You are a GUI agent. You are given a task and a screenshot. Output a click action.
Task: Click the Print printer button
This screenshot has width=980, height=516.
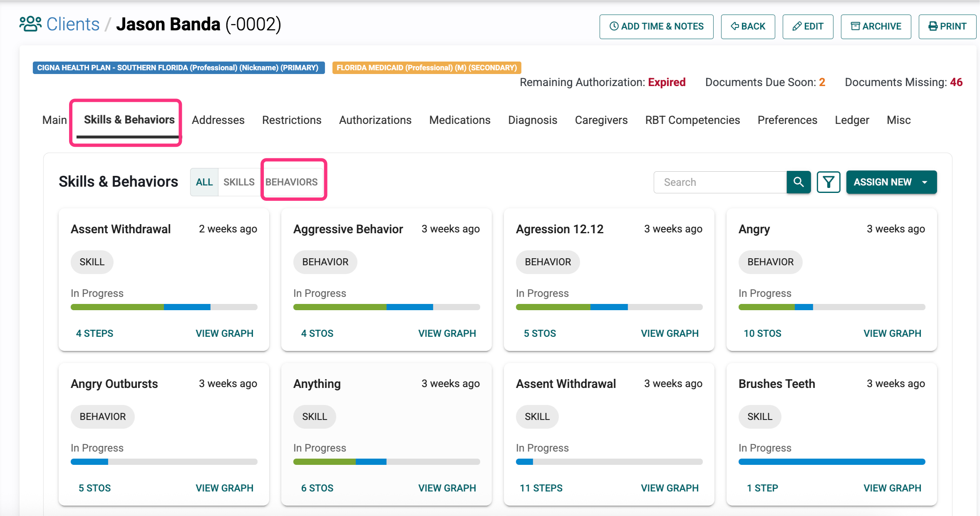(x=947, y=27)
